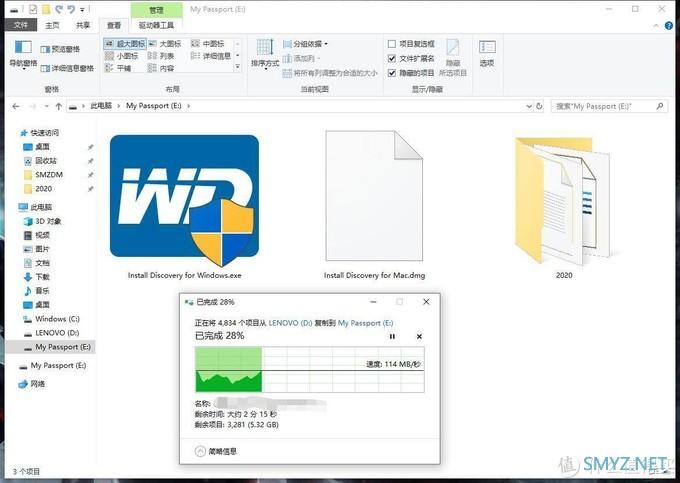Image resolution: width=680 pixels, height=483 pixels.
Task: Open the ribbon help icon
Action: pos(669,26)
